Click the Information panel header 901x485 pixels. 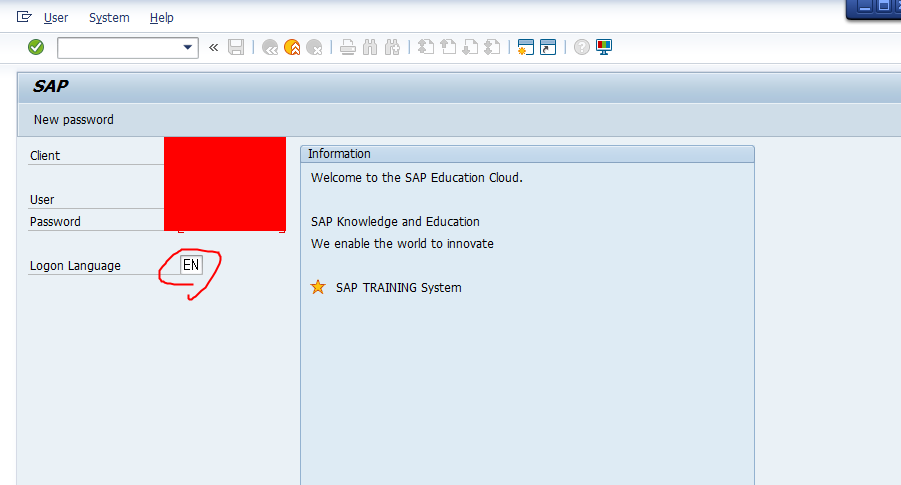[x=527, y=153]
